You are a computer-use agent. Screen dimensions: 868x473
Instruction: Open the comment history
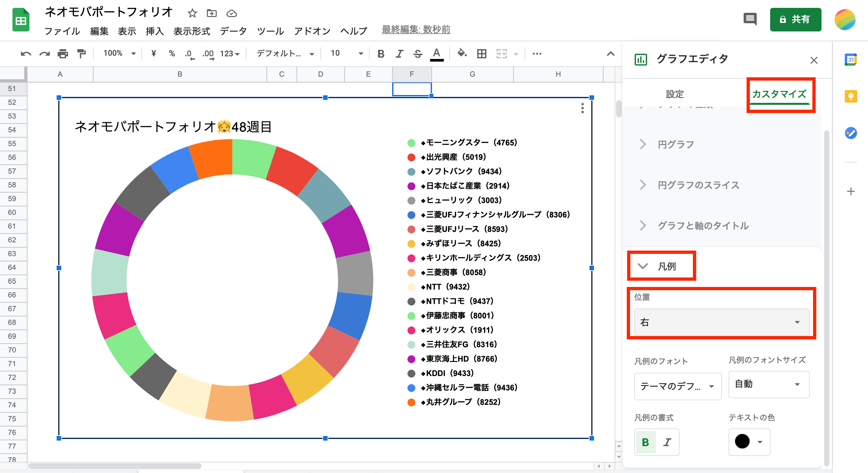click(x=750, y=19)
